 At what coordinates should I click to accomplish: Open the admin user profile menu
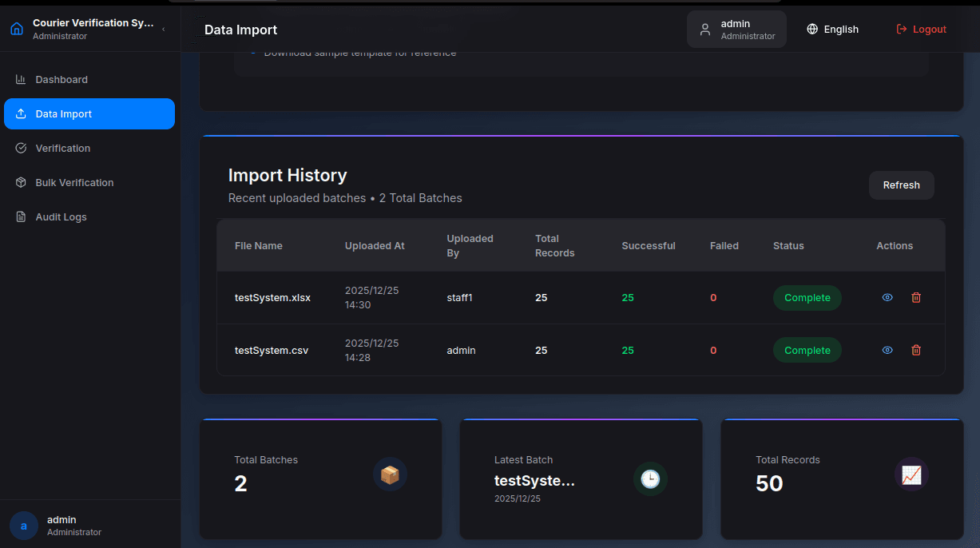[736, 30]
